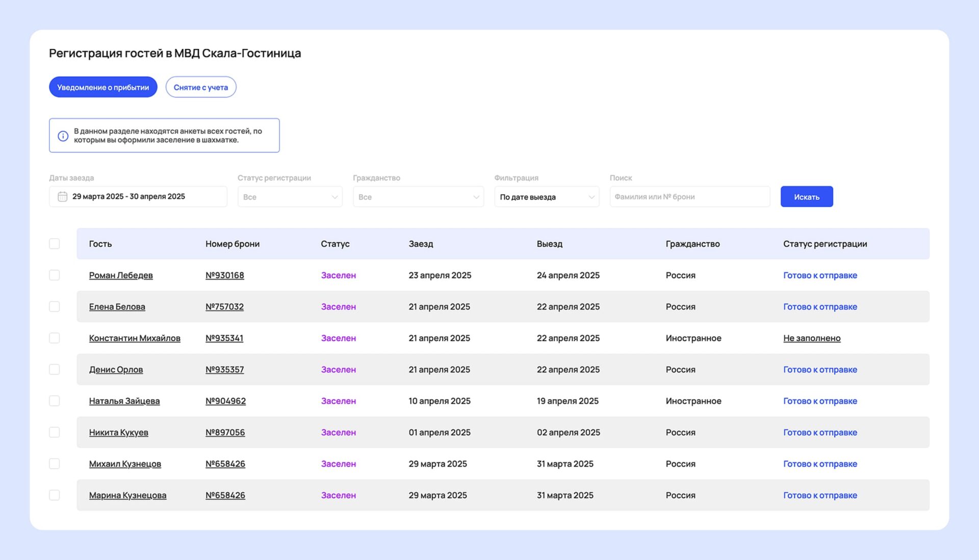Tick the checkbox for Марина Кузнецова
979x560 pixels.
55,495
